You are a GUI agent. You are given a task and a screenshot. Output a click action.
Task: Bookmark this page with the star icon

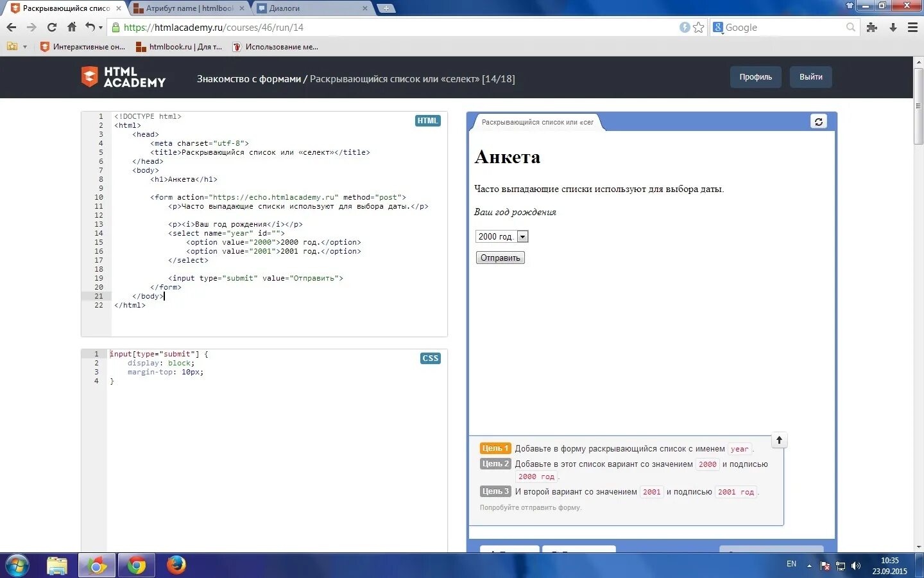699,27
